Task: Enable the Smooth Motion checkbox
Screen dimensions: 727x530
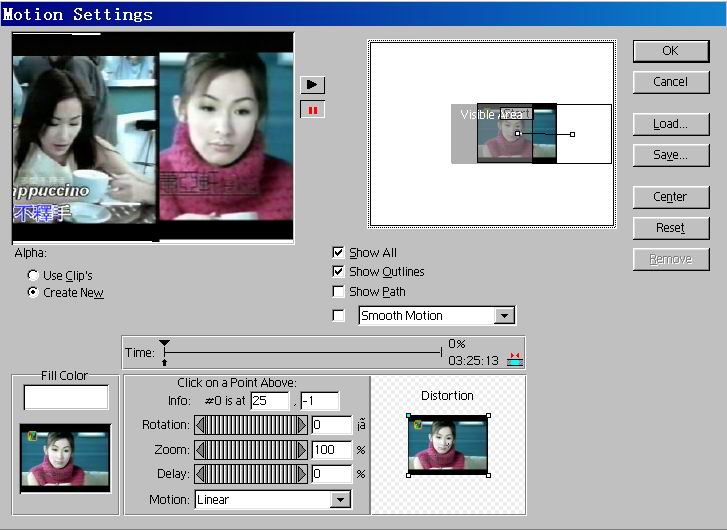Action: coord(338,316)
